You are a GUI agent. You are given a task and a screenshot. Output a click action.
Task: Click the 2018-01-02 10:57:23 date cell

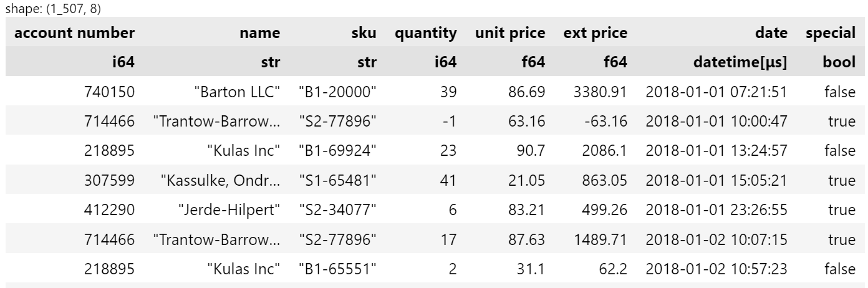click(x=716, y=269)
